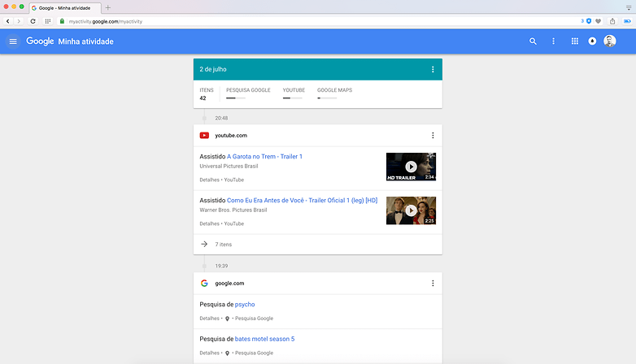Select the Google - Minha atividade tab
The width and height of the screenshot is (636, 364).
(65, 7)
